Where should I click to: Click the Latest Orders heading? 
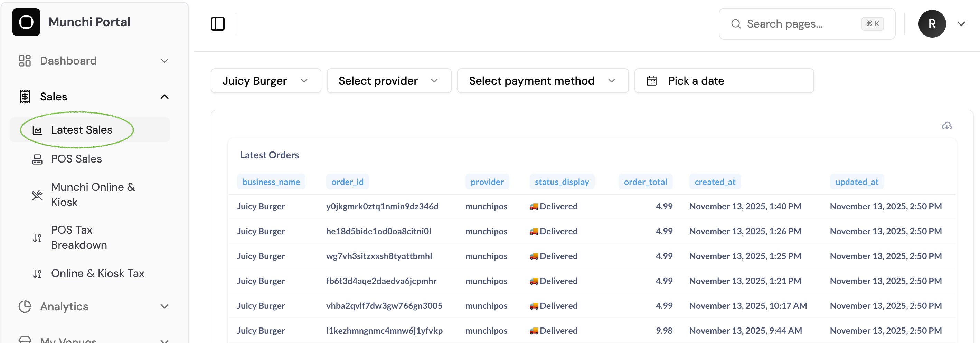(x=269, y=155)
